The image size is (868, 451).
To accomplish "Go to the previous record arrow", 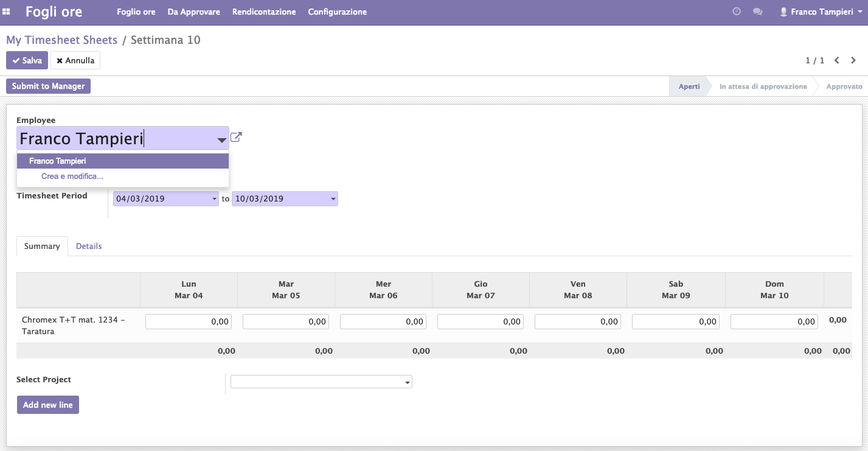I will pyautogui.click(x=837, y=60).
